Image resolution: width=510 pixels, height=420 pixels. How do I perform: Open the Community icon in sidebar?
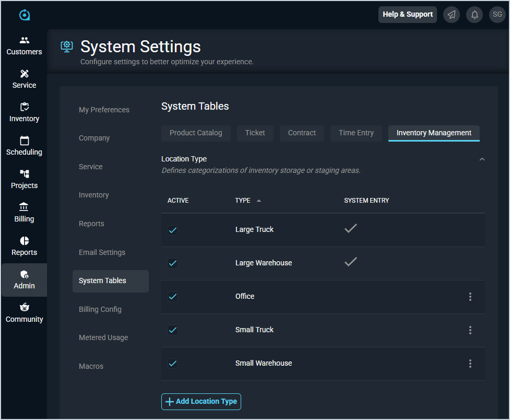pyautogui.click(x=24, y=308)
